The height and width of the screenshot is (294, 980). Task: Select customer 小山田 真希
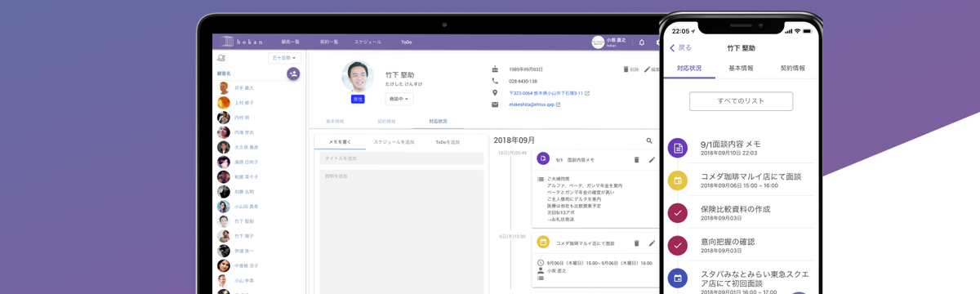[x=237, y=206]
